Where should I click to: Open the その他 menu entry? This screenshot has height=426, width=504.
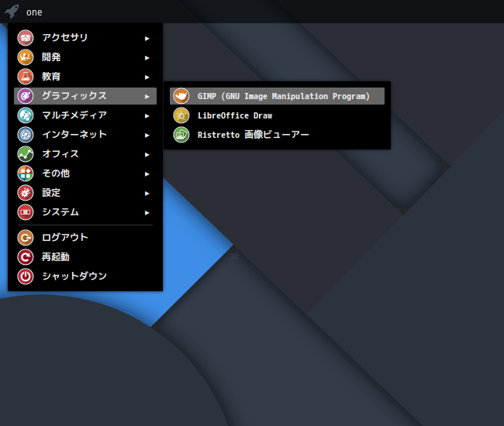85,173
